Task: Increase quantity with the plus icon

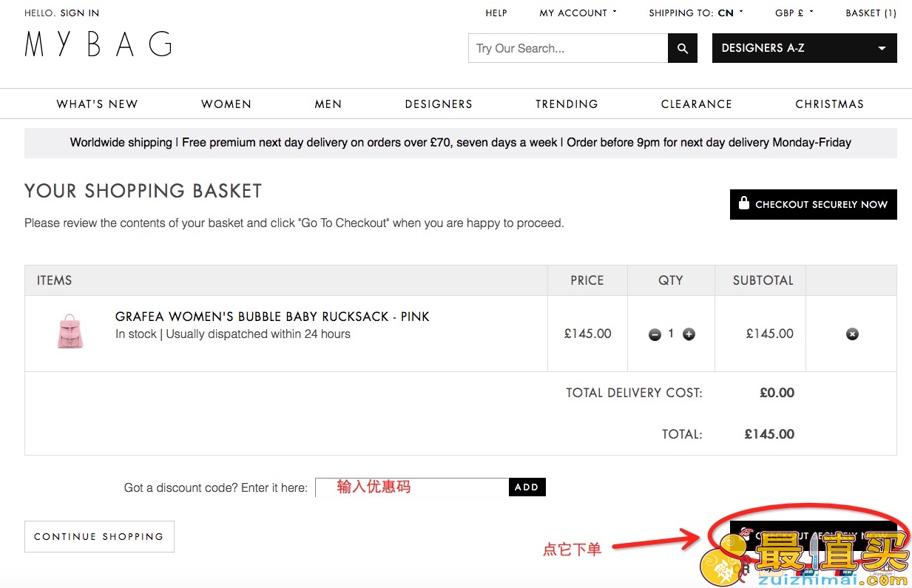Action: point(689,334)
